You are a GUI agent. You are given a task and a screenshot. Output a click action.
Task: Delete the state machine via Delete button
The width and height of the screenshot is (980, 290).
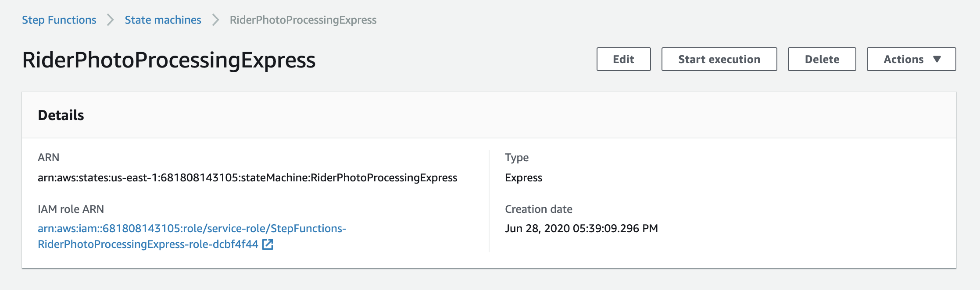[822, 59]
